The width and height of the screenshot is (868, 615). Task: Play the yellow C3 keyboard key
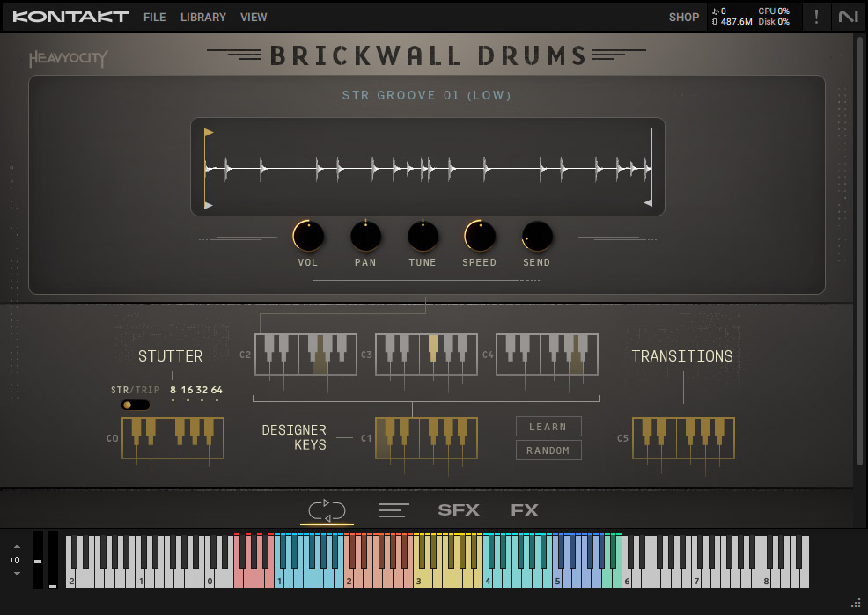[418, 579]
